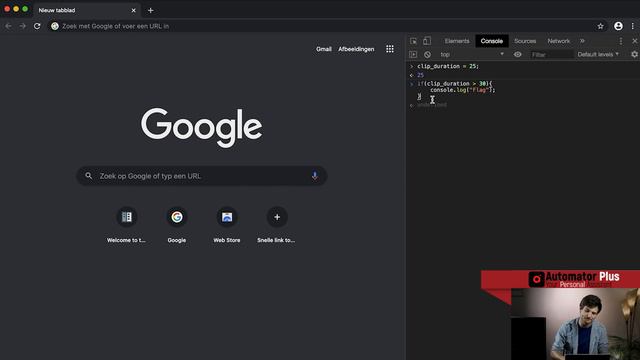Add a shortcut via Snelle link to...
The width and height of the screenshot is (640, 360).
pyautogui.click(x=277, y=225)
